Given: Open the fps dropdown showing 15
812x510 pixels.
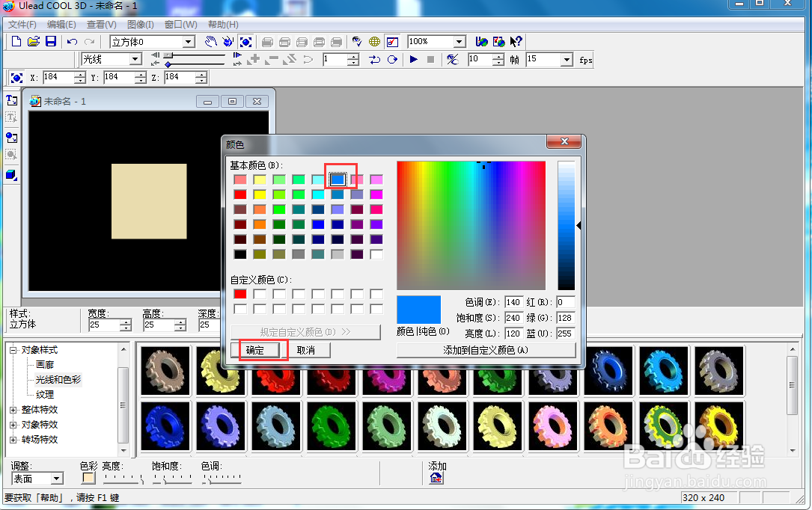Looking at the screenshot, I should click(x=567, y=60).
